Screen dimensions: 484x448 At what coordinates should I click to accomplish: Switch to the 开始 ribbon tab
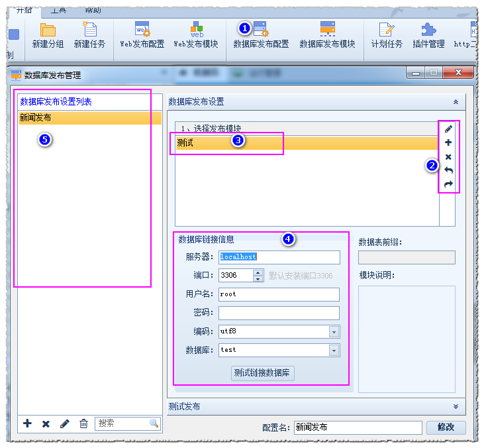[x=24, y=11]
